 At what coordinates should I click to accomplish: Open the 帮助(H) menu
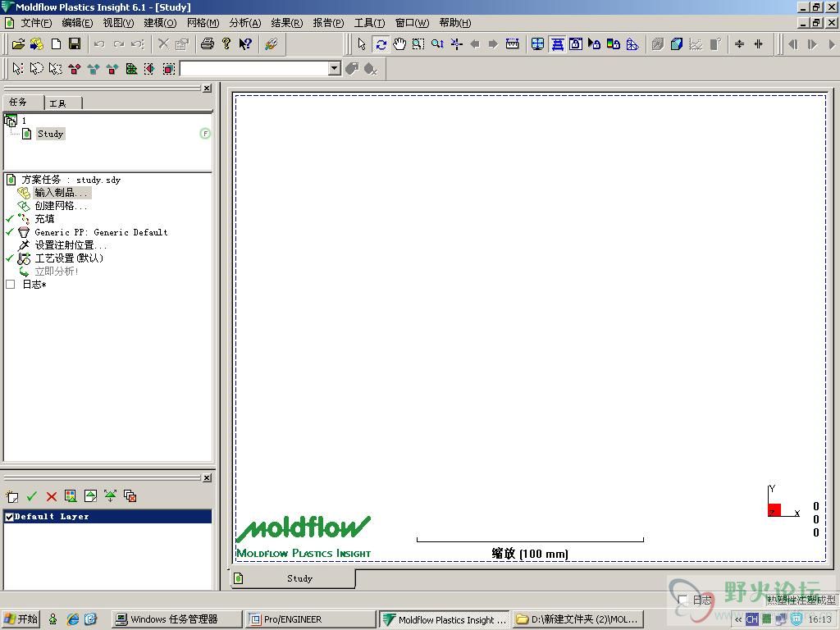tap(455, 23)
